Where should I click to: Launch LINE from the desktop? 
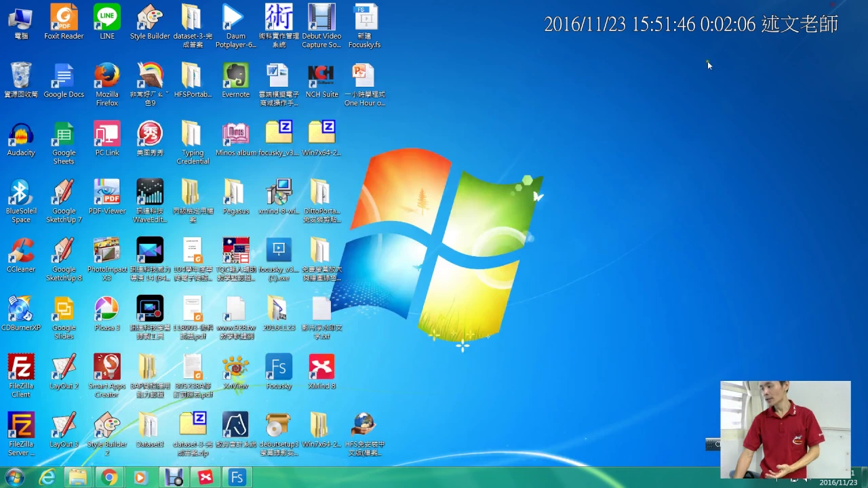pos(107,22)
